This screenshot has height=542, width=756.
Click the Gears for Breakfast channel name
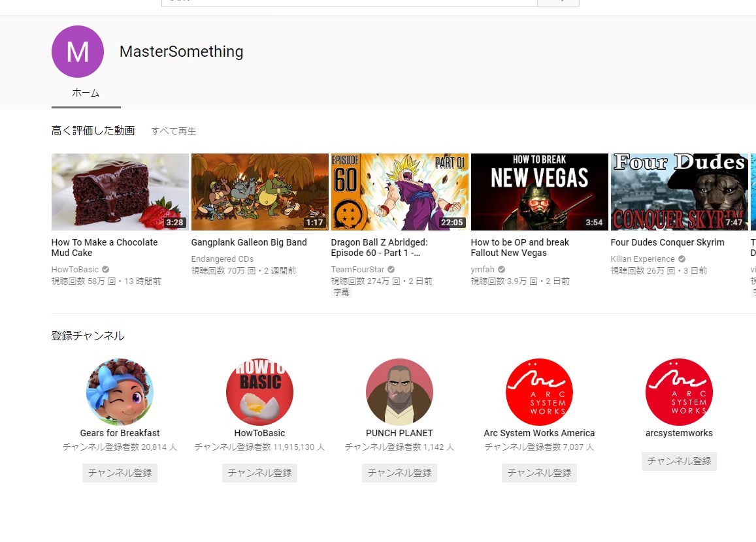[x=120, y=433]
